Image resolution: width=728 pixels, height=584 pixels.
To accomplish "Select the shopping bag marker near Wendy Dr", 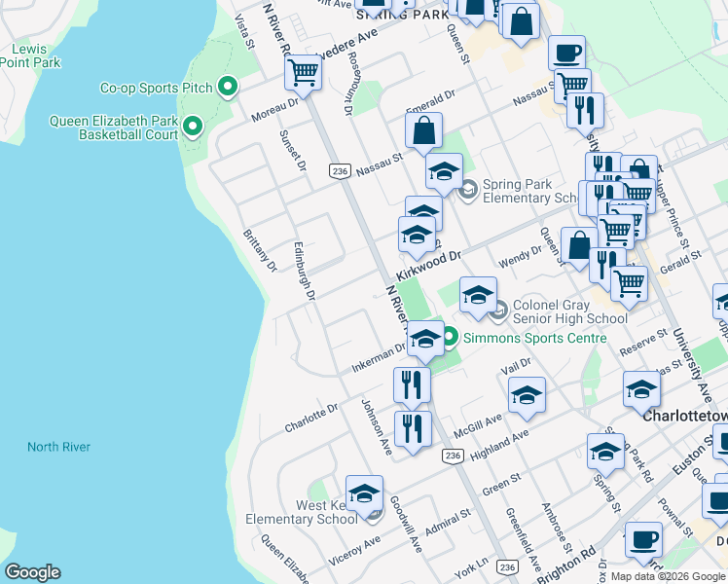I will tap(578, 245).
